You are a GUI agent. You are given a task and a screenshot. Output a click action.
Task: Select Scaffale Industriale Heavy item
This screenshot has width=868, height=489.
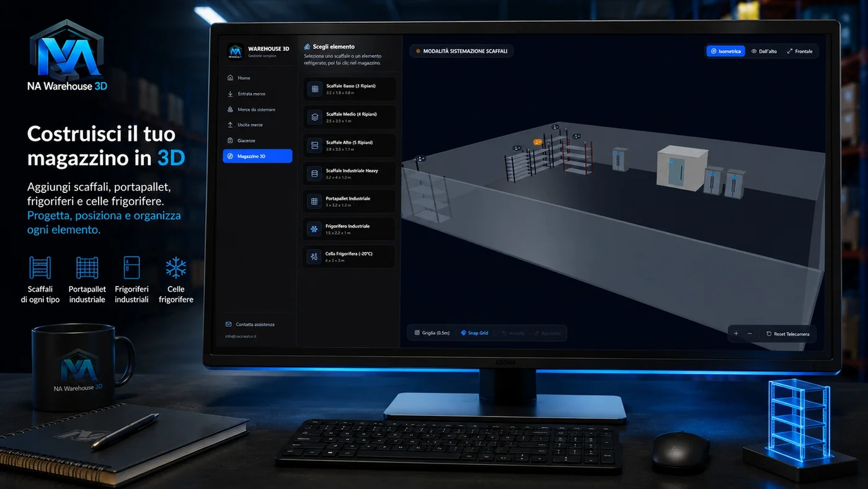(349, 173)
